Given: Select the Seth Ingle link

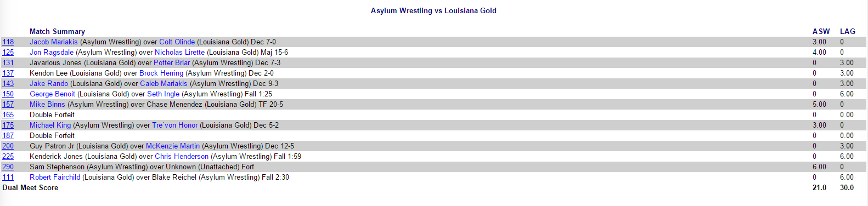Looking at the screenshot, I should click(163, 94).
